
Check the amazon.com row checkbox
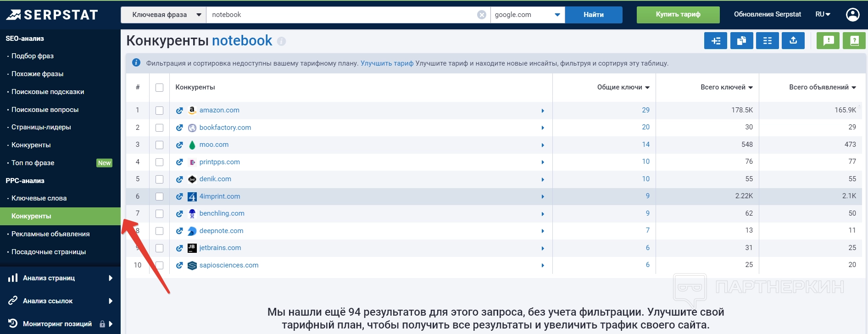coord(159,111)
